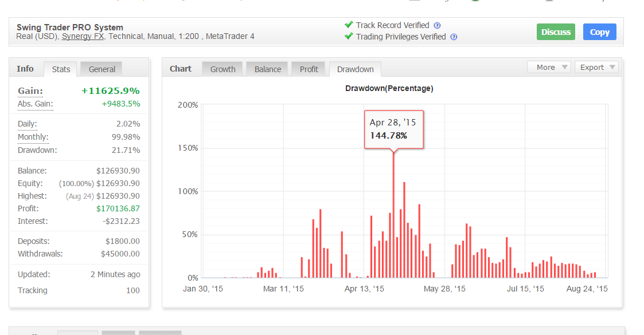Click the Trading Privileges Verified help icon
This screenshot has height=335, width=644.
454,37
